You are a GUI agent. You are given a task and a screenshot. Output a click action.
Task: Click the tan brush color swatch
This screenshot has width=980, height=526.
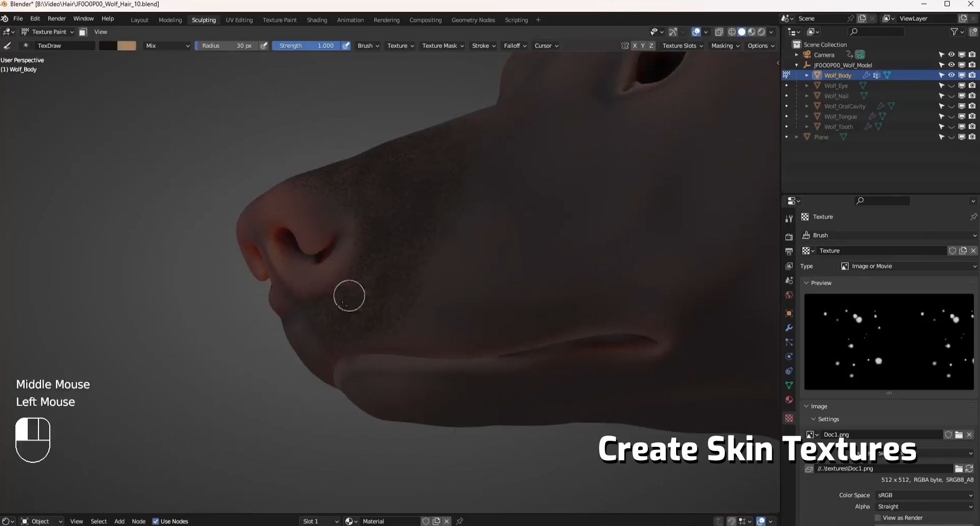coord(127,46)
